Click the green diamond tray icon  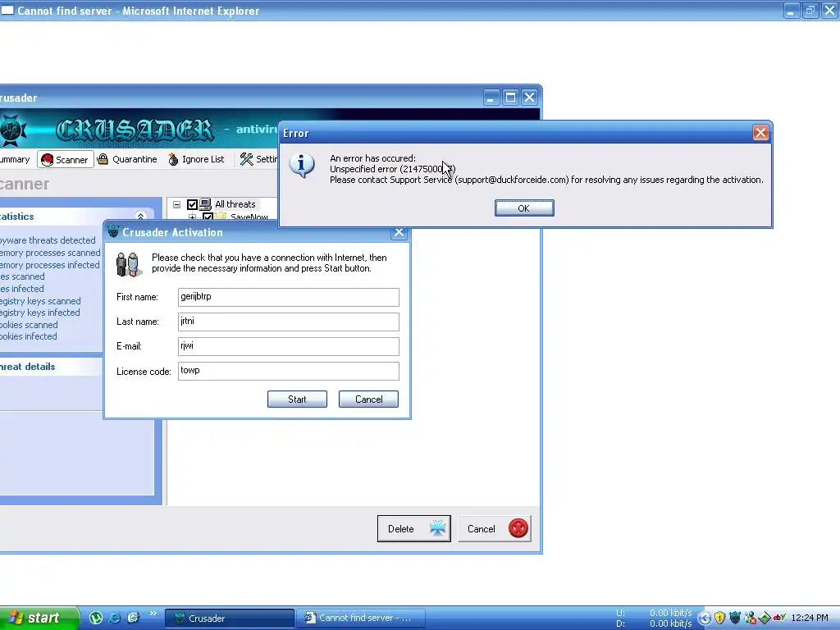(765, 619)
